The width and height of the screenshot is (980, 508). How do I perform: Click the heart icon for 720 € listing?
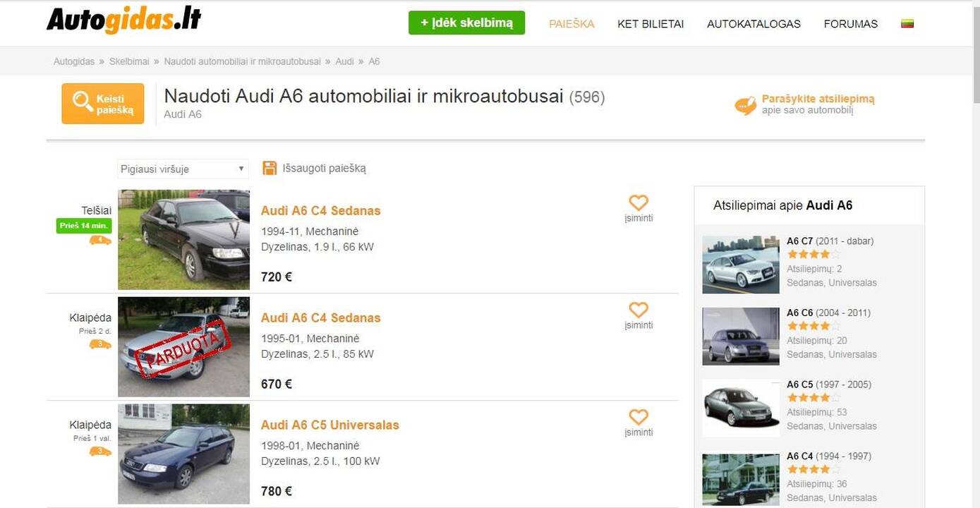point(639,202)
